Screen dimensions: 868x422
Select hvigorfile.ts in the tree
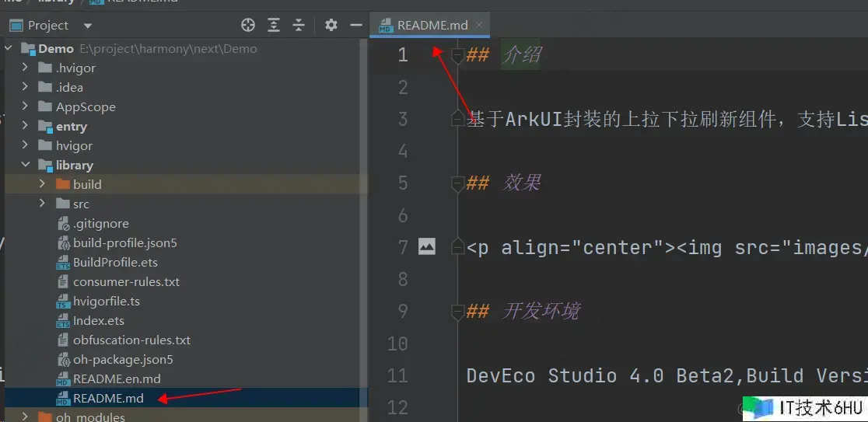(106, 301)
